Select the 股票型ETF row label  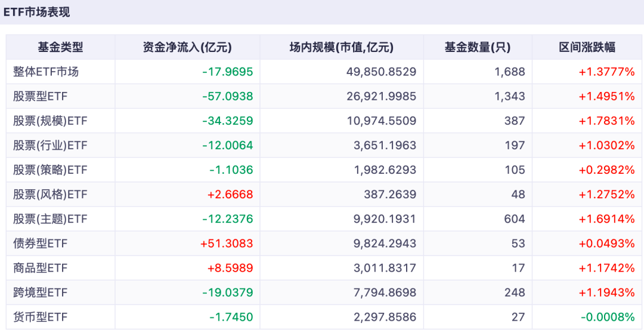click(x=41, y=96)
